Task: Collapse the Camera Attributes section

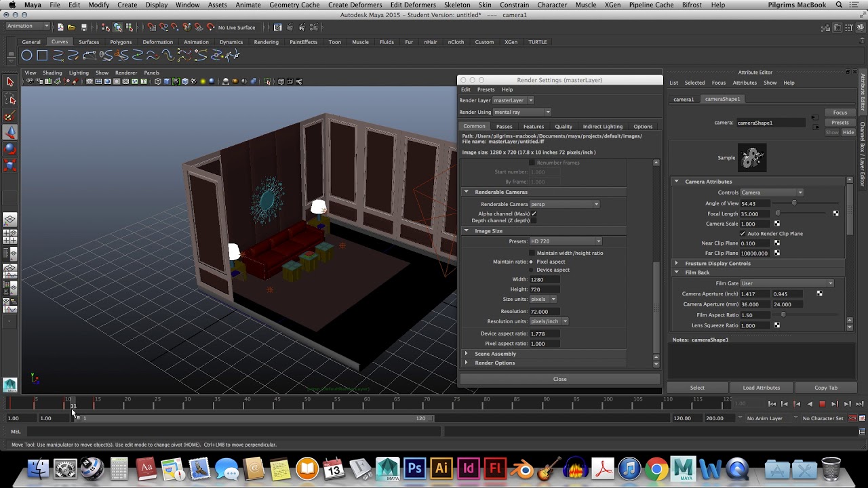Action: tap(676, 182)
